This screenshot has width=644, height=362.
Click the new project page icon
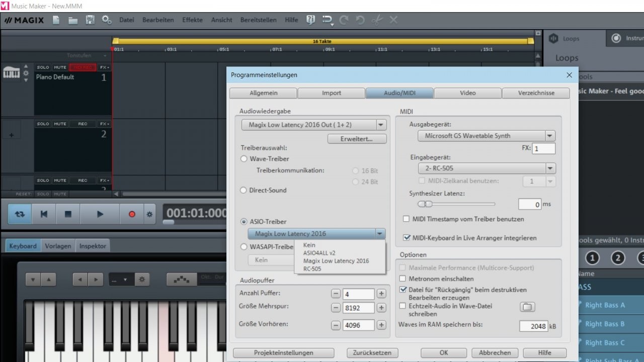tap(56, 20)
